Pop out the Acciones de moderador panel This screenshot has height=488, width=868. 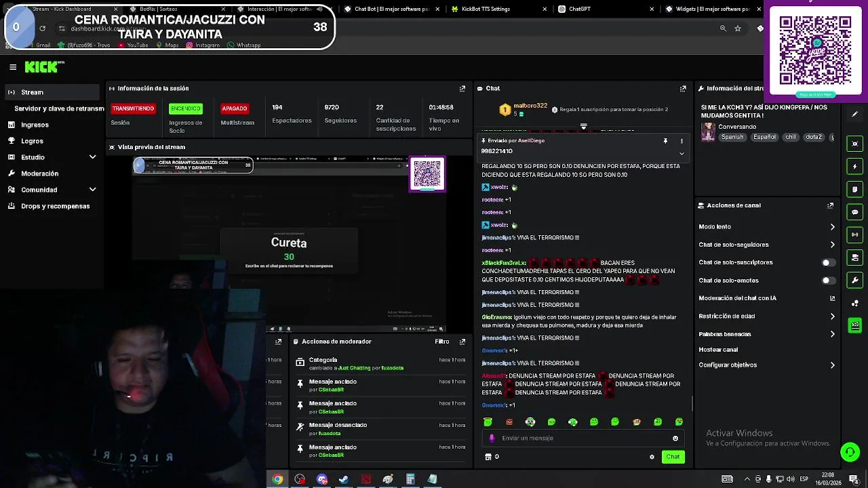coord(462,342)
